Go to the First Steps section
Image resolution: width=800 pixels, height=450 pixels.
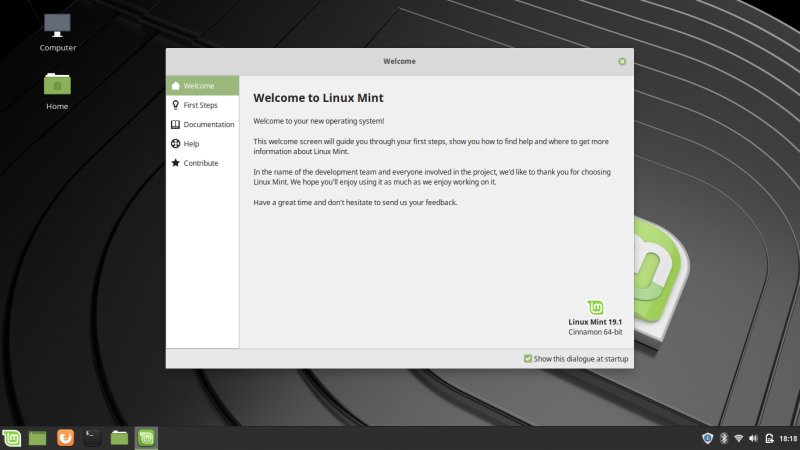pyautogui.click(x=203, y=105)
